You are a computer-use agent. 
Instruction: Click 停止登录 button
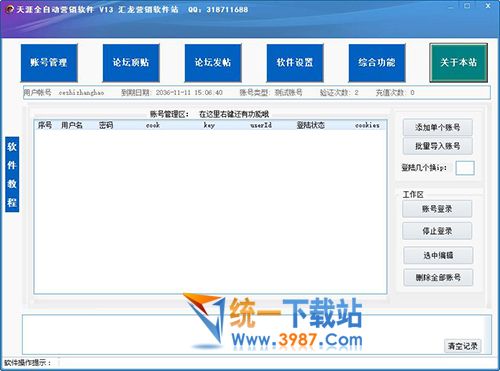point(437,231)
